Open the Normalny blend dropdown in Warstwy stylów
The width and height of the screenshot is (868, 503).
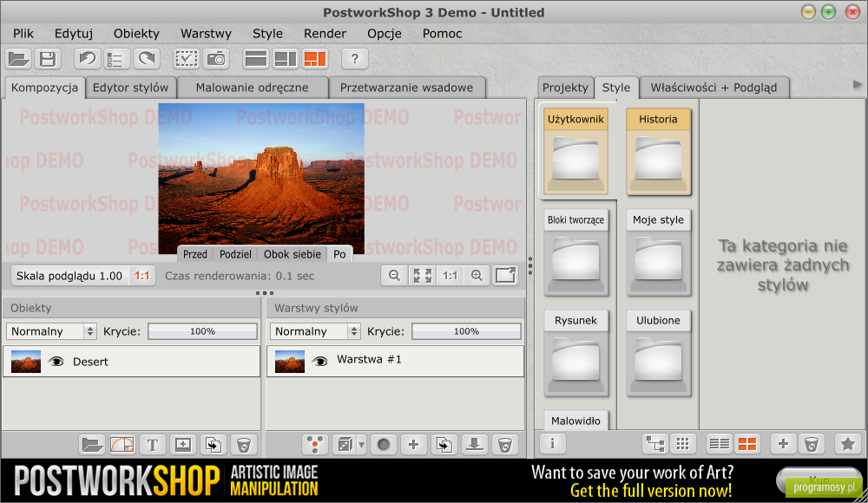pyautogui.click(x=316, y=331)
